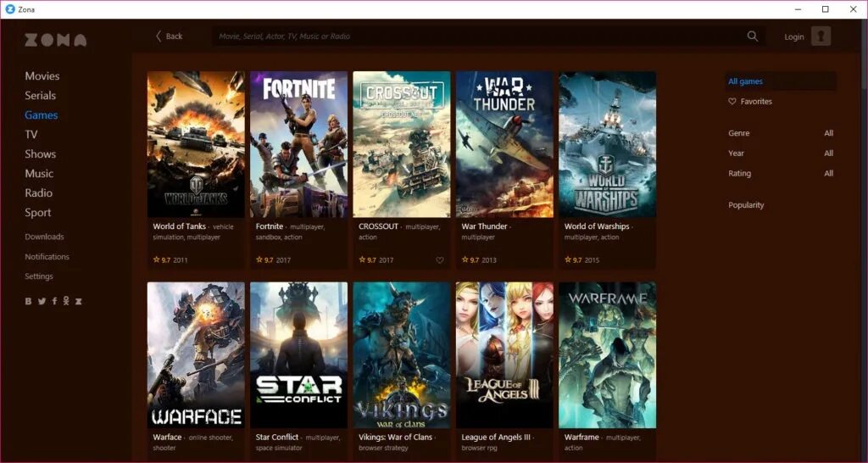Click the CROSSOUT title text

click(379, 226)
